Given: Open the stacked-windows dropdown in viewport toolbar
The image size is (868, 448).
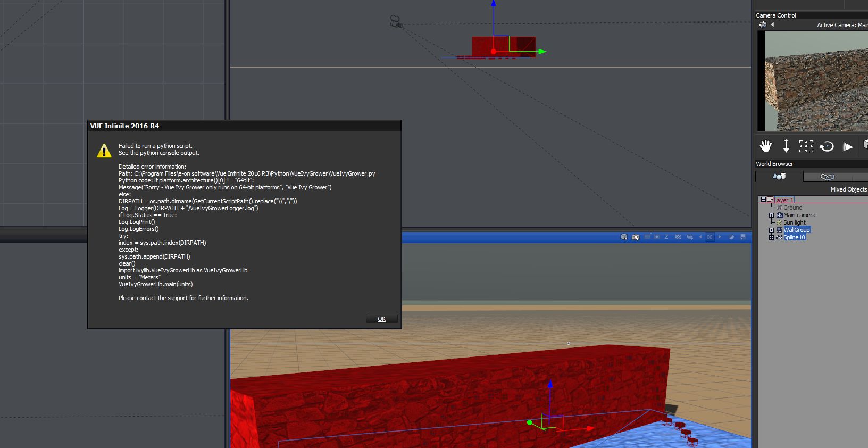Looking at the screenshot, I should coord(690,237).
